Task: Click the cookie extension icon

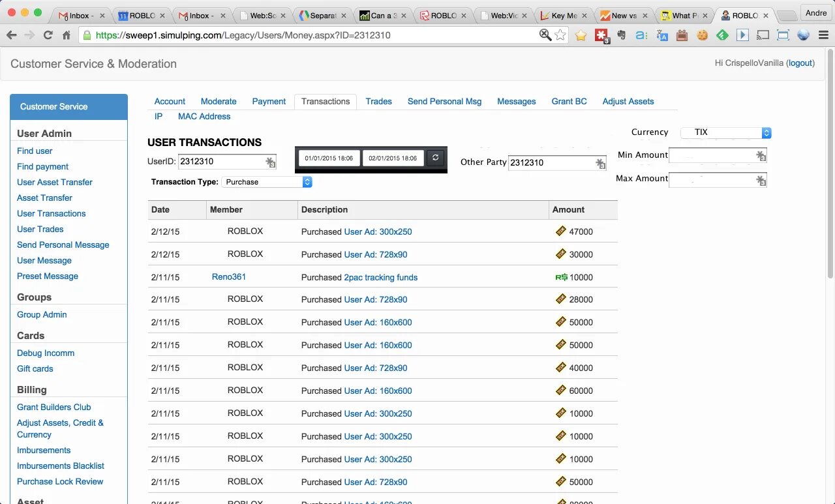Action: click(702, 35)
